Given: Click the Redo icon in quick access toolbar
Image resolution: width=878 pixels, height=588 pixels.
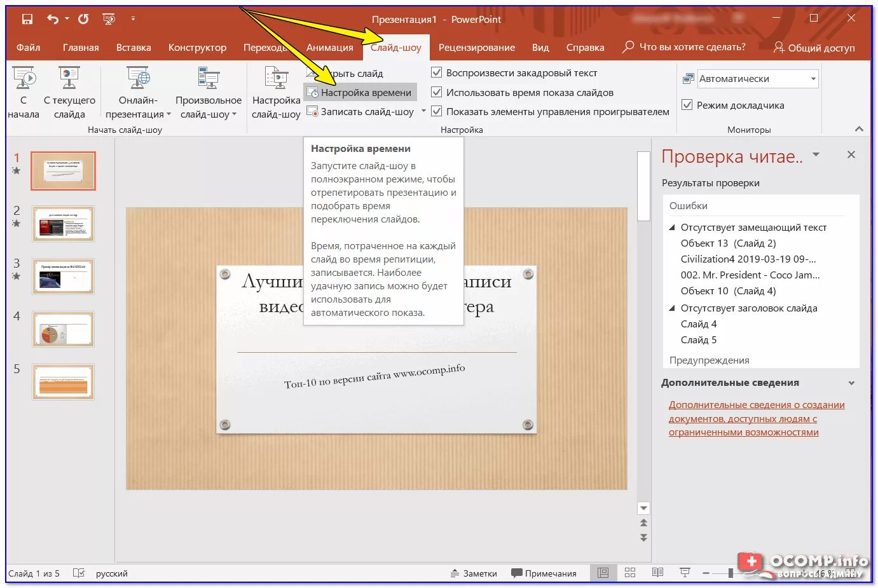Looking at the screenshot, I should [x=83, y=19].
